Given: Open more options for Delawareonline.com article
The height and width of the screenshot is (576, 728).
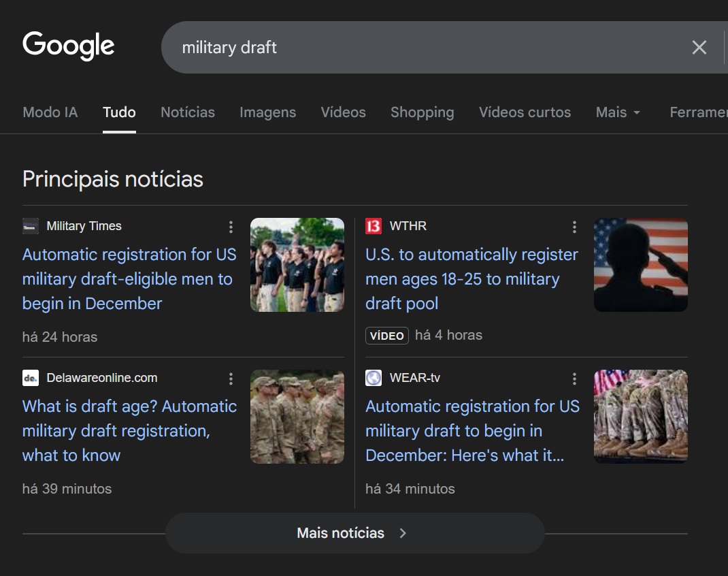Looking at the screenshot, I should 231,379.
